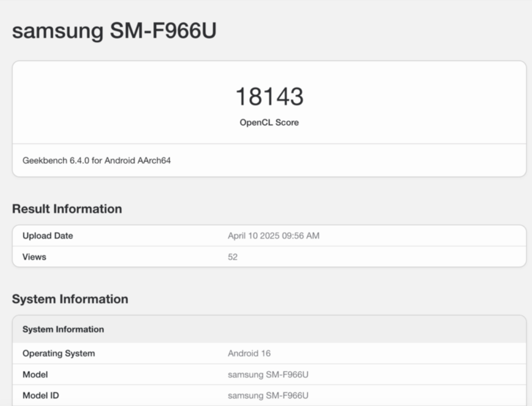This screenshot has height=406, width=532.
Task: Click the OpenCL Score label
Action: [x=269, y=122]
